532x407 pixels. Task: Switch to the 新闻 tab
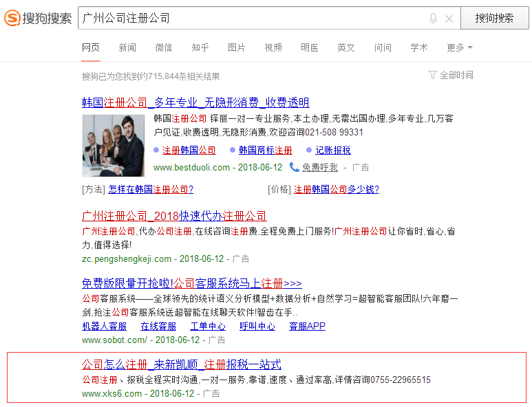click(x=127, y=47)
